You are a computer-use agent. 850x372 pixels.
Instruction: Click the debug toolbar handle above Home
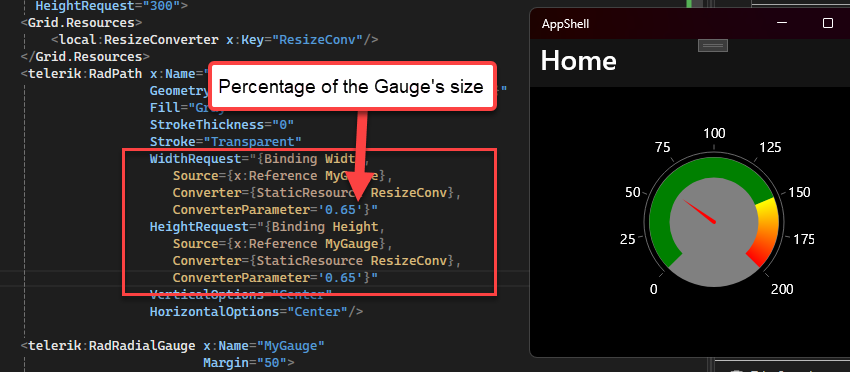712,46
